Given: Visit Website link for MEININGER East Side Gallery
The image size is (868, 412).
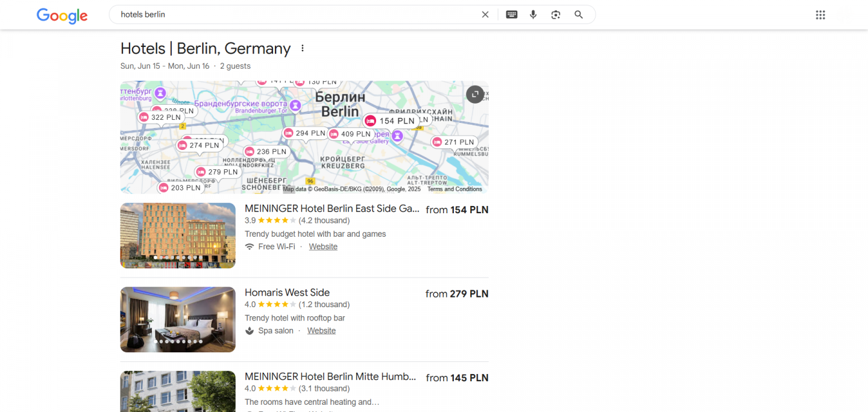Looking at the screenshot, I should 323,246.
